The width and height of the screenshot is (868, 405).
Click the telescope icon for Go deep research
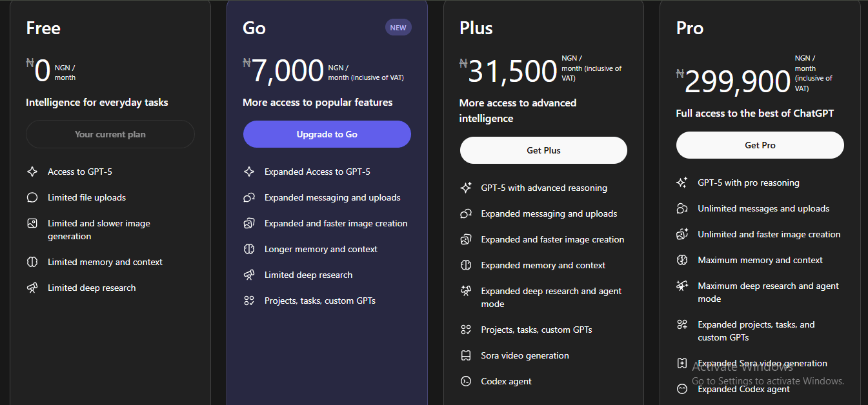[x=249, y=275]
